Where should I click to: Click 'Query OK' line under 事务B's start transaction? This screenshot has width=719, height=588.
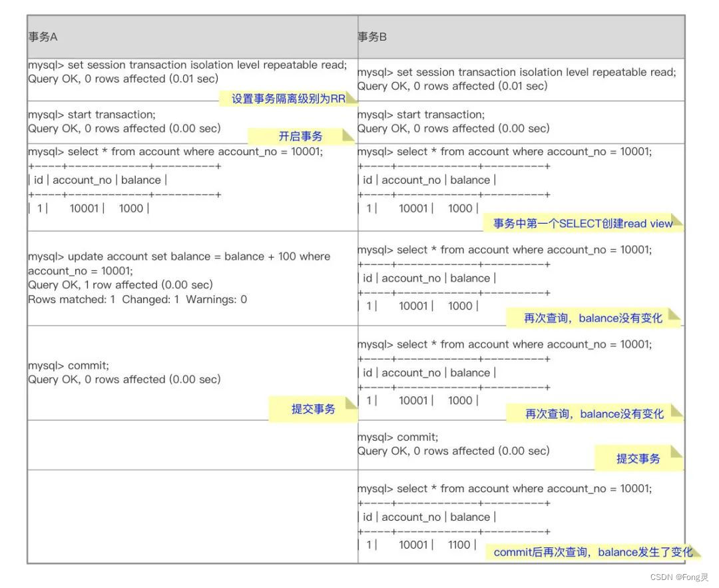coord(453,129)
